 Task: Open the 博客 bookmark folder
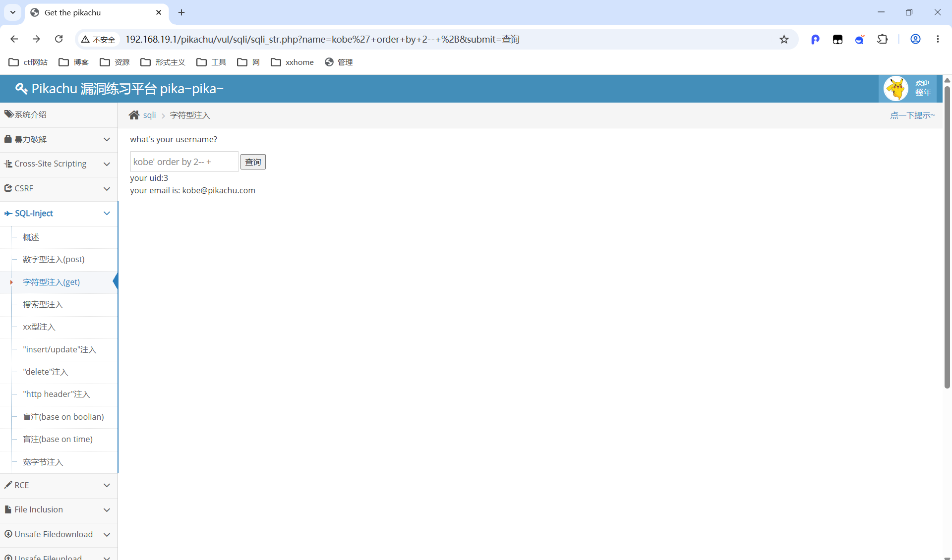[x=74, y=62]
